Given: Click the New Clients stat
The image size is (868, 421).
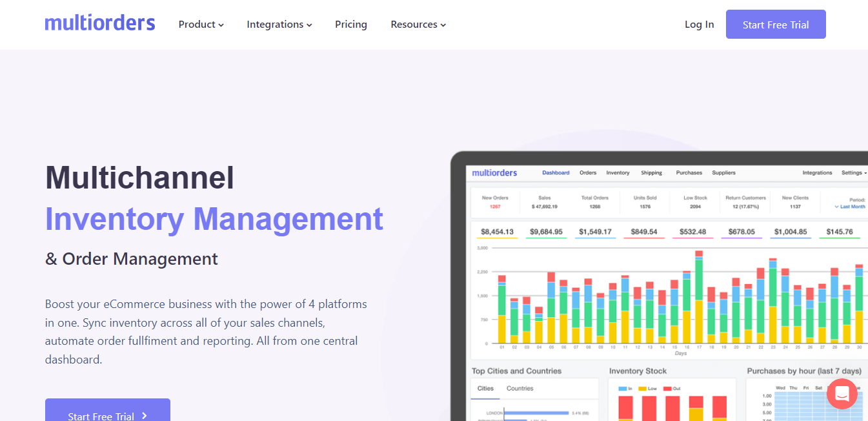Looking at the screenshot, I should (x=795, y=202).
